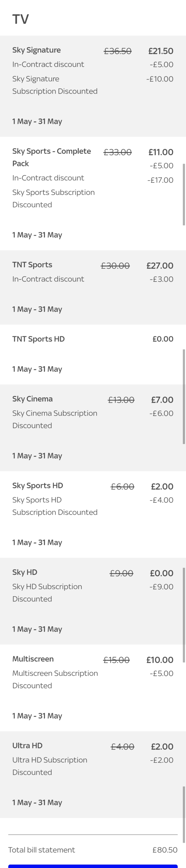Tap the £21.50 Sky Signature price
This screenshot has width=186, height=868.
click(x=161, y=51)
